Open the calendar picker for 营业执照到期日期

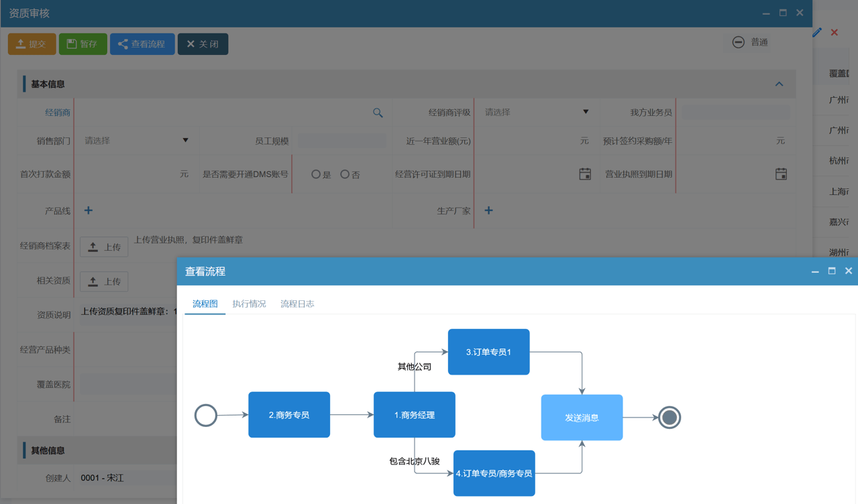click(x=780, y=174)
